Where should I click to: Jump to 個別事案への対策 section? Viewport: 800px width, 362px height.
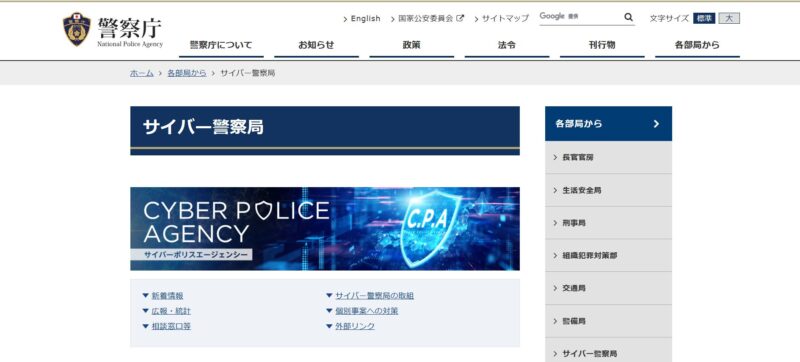tap(366, 311)
